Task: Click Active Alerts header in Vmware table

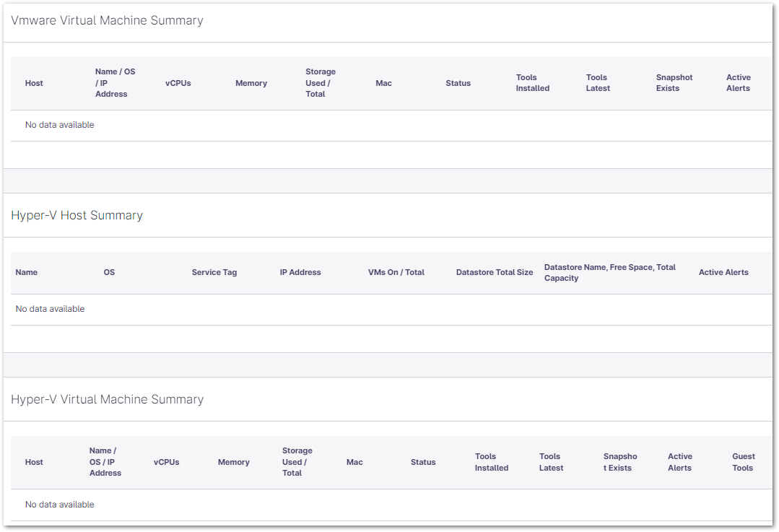Action: tap(738, 83)
